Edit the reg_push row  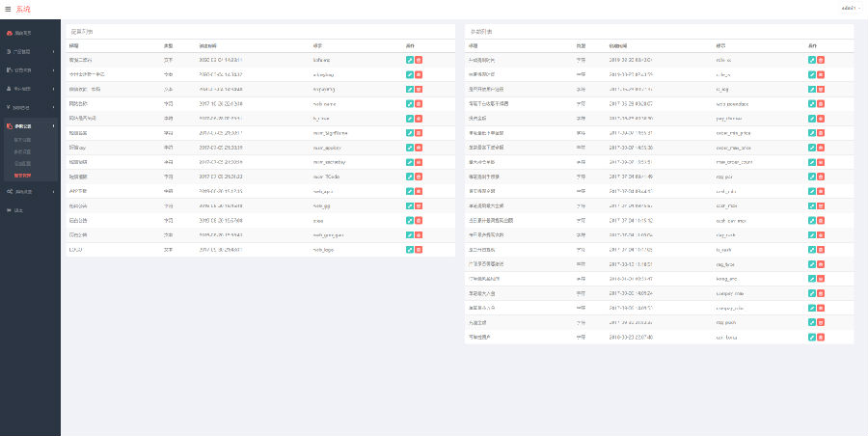[x=811, y=322]
